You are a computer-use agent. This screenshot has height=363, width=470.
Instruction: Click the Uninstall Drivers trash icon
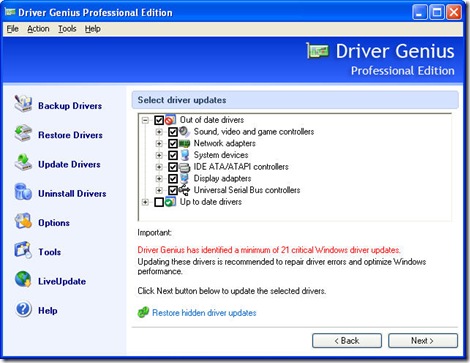click(x=23, y=192)
